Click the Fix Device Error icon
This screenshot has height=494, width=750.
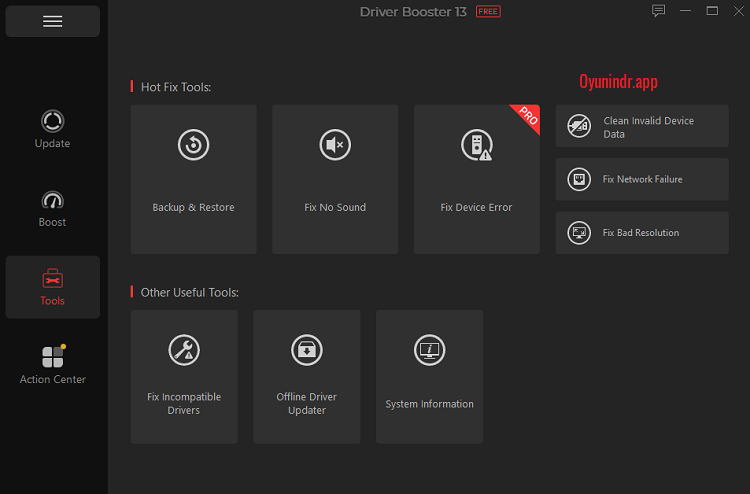point(476,144)
